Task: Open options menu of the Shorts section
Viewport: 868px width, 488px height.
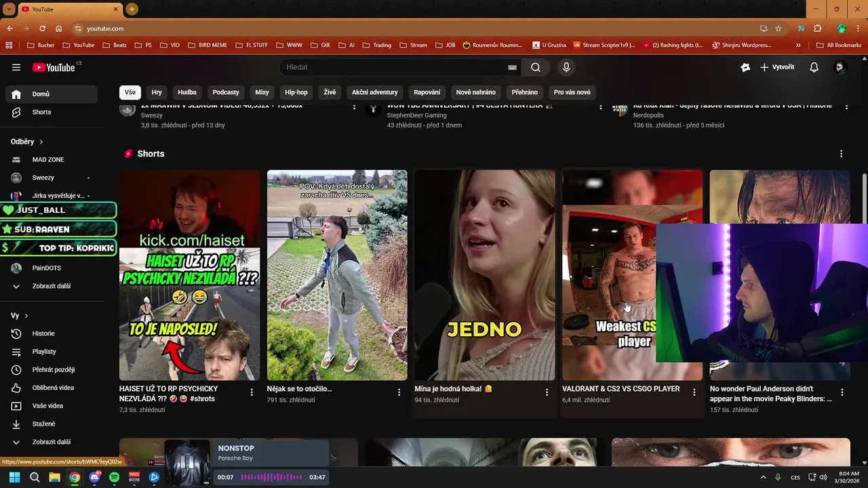Action: point(842,154)
